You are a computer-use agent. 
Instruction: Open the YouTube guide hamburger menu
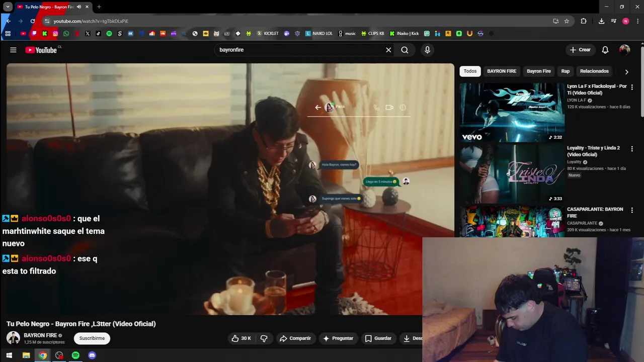tap(13, 50)
